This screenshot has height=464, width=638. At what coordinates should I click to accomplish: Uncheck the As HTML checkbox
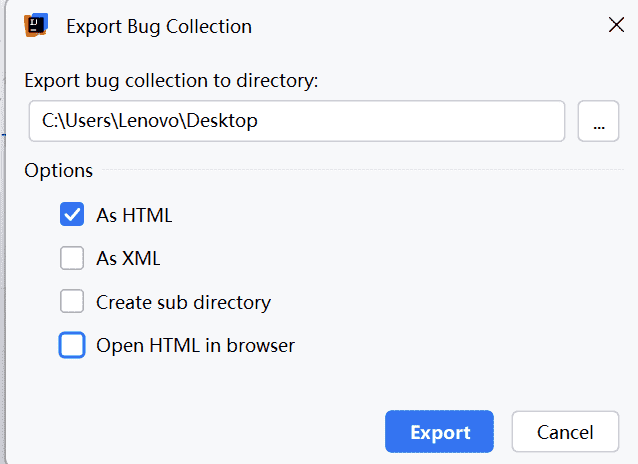coord(72,214)
